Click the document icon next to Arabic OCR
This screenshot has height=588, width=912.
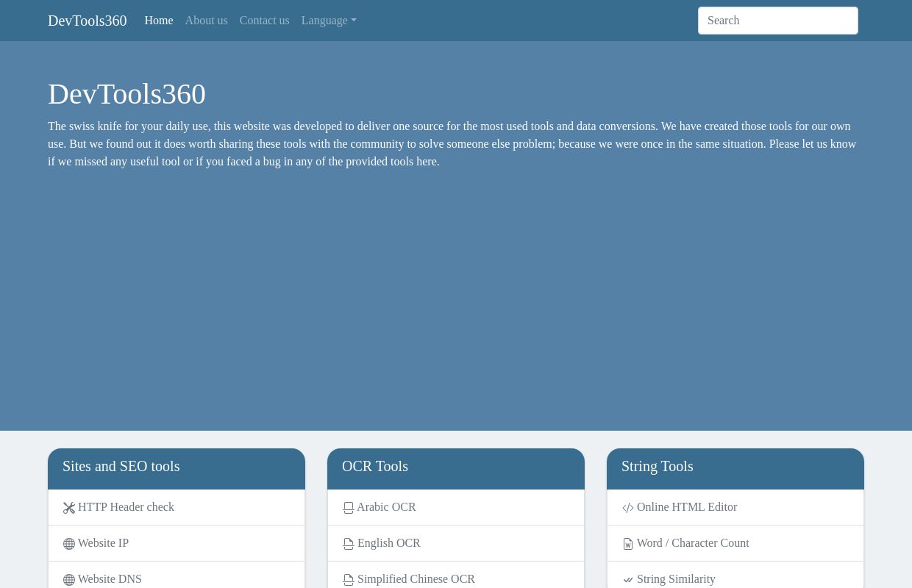pyautogui.click(x=349, y=508)
